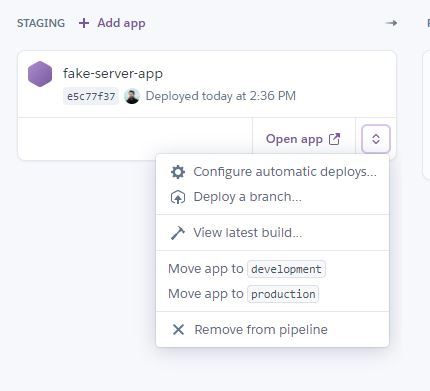
Task: Click the X remove icon
Action: coord(178,330)
